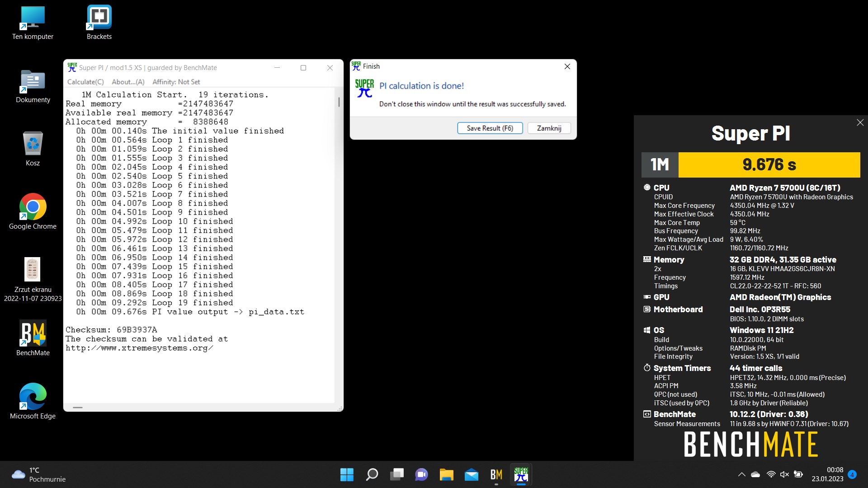
Task: Select the Zrzut ekranu screenshot file
Action: [33, 279]
